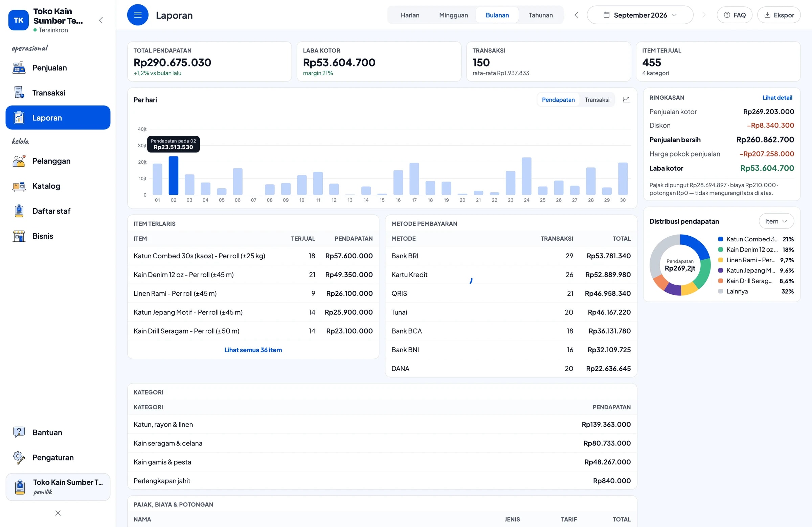812x527 pixels.
Task: Click the Transaksi receipt icon
Action: pyautogui.click(x=19, y=93)
